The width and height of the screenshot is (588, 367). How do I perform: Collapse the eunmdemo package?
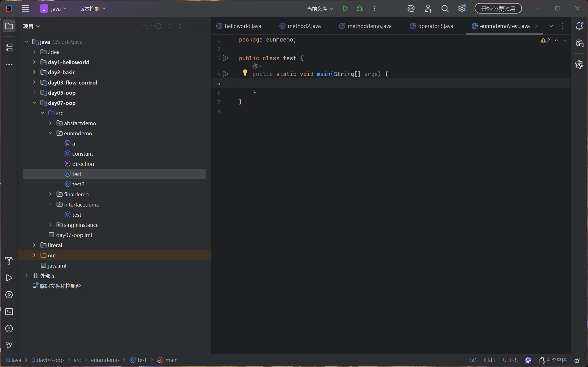[51, 133]
